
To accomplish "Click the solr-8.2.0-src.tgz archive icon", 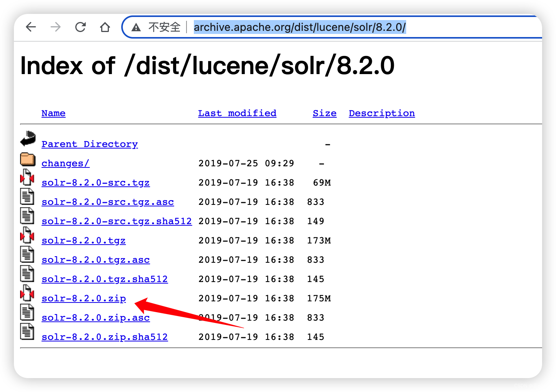I will [27, 177].
